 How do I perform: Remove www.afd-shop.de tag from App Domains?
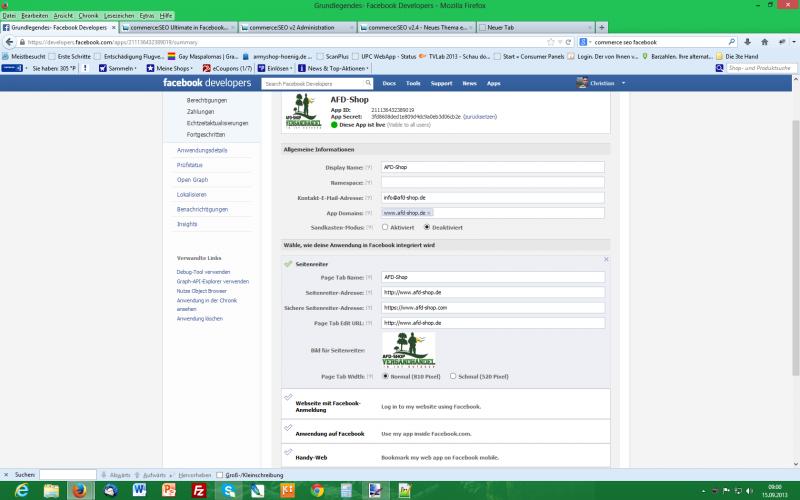tap(430, 213)
